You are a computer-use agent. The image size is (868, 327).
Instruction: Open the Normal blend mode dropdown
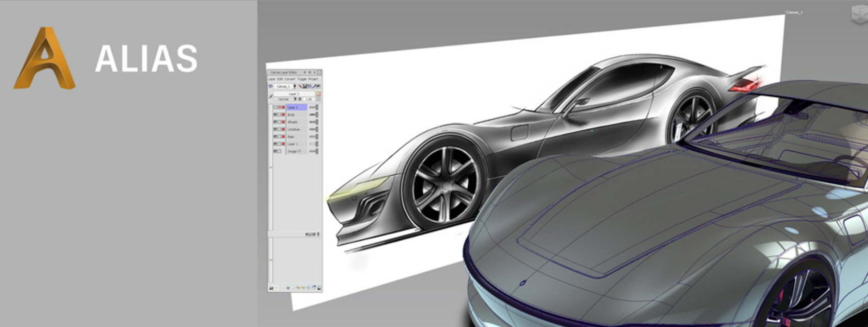(x=285, y=99)
